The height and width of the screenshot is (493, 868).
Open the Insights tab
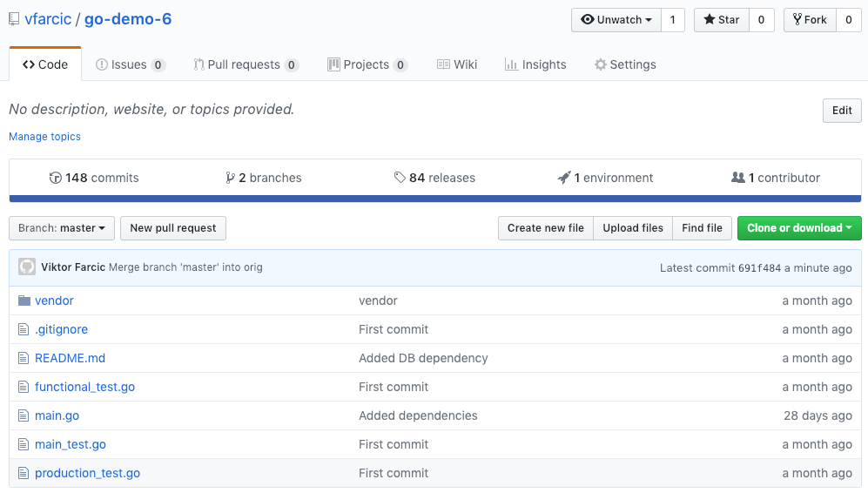tap(535, 64)
